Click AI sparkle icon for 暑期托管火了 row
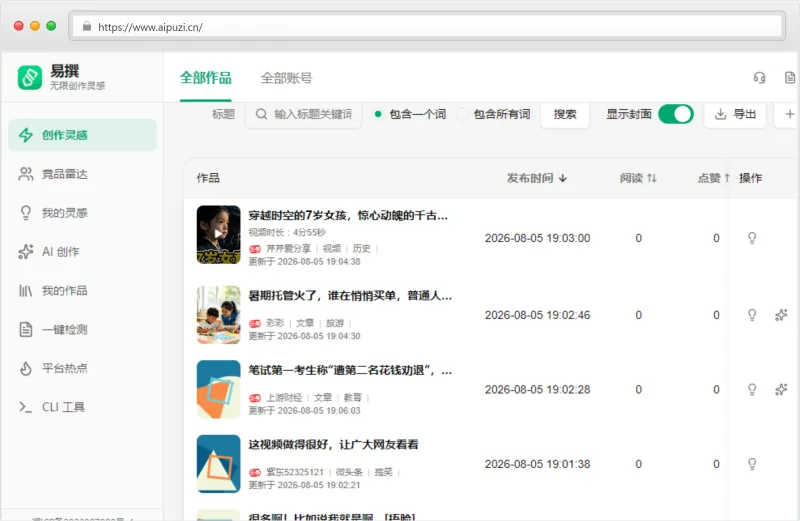This screenshot has height=521, width=800. pyautogui.click(x=781, y=315)
